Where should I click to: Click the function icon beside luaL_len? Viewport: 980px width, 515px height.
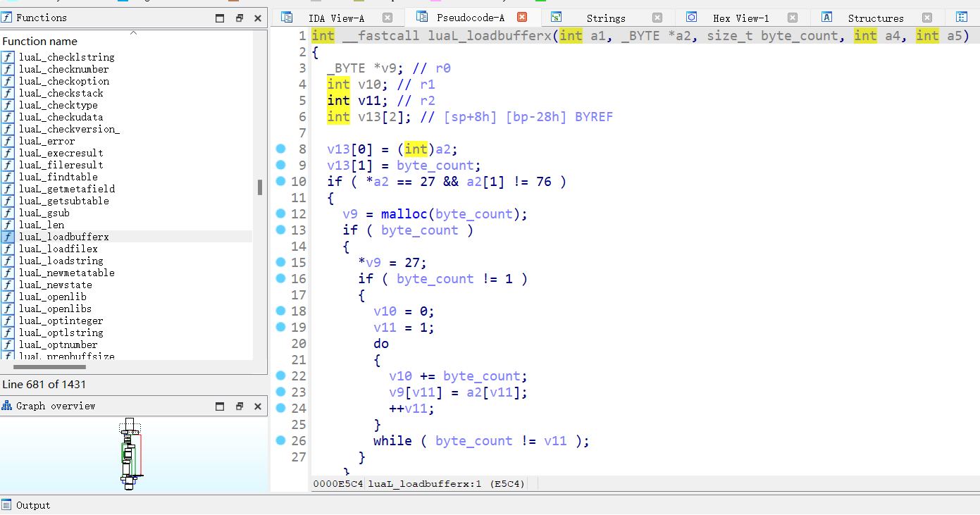pyautogui.click(x=8, y=225)
